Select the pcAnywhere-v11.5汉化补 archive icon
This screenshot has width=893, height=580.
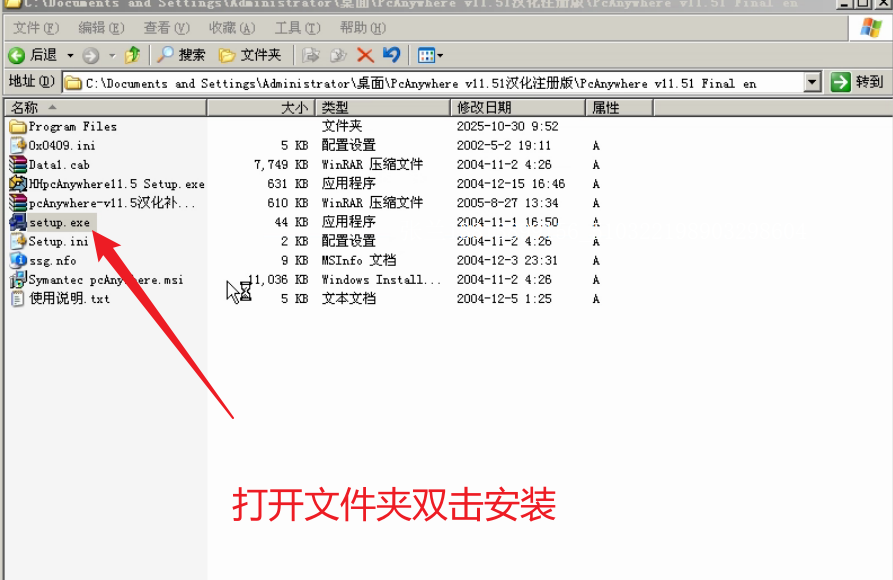click(18, 203)
